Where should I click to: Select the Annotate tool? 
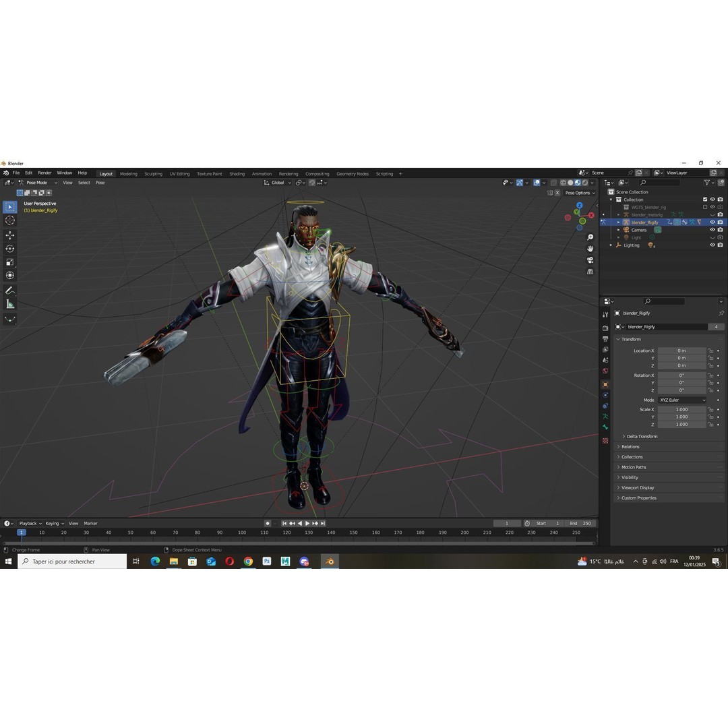9,291
